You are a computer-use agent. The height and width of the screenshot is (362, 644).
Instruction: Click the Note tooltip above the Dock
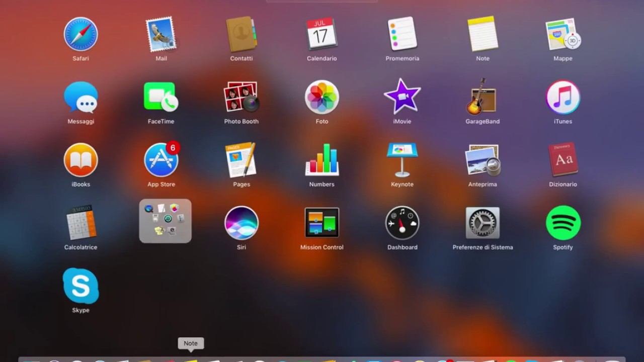tap(191, 343)
